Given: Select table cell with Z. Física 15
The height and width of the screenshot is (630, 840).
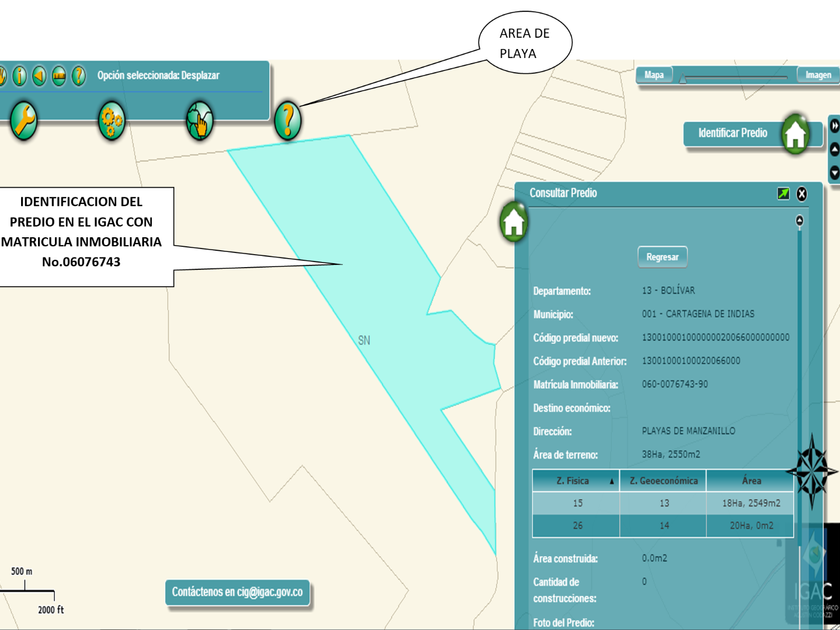Looking at the screenshot, I should point(576,503).
